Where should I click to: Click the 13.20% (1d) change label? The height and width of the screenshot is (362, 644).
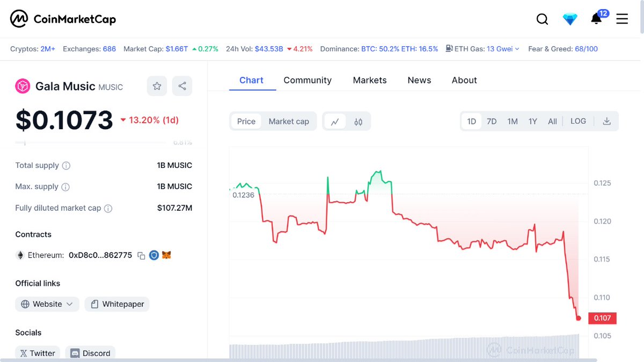[x=150, y=120]
